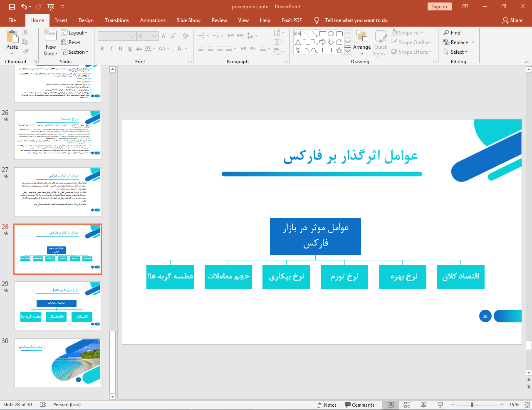Open the File menu tab
The image size is (532, 410).
(12, 20)
